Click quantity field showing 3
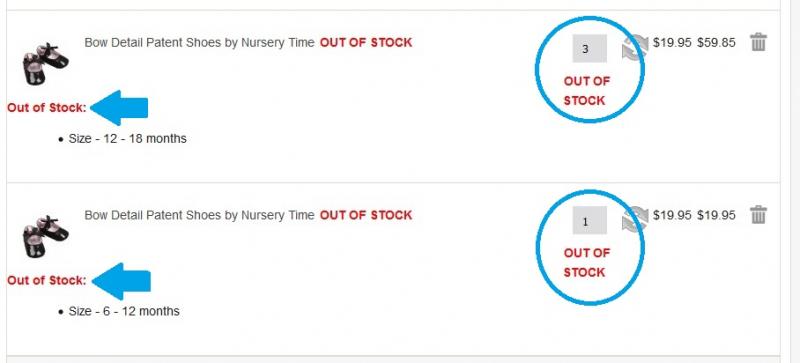Image resolution: width=800 pixels, height=363 pixels. (x=589, y=49)
